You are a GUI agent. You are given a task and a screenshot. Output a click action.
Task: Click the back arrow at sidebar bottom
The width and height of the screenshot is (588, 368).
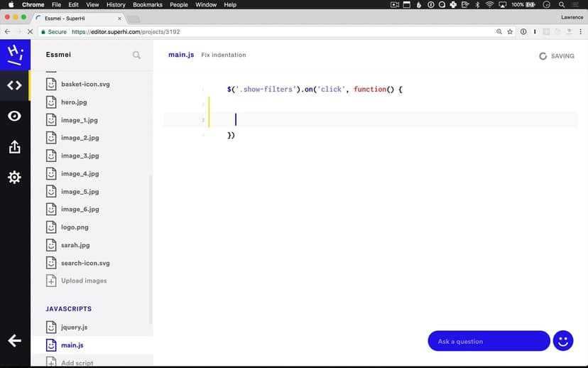pos(14,341)
